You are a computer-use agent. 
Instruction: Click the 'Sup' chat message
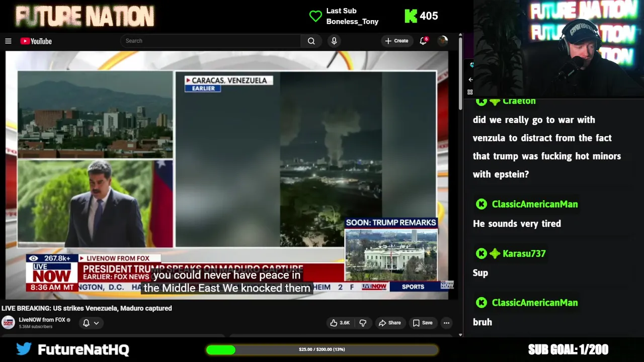[x=480, y=273]
